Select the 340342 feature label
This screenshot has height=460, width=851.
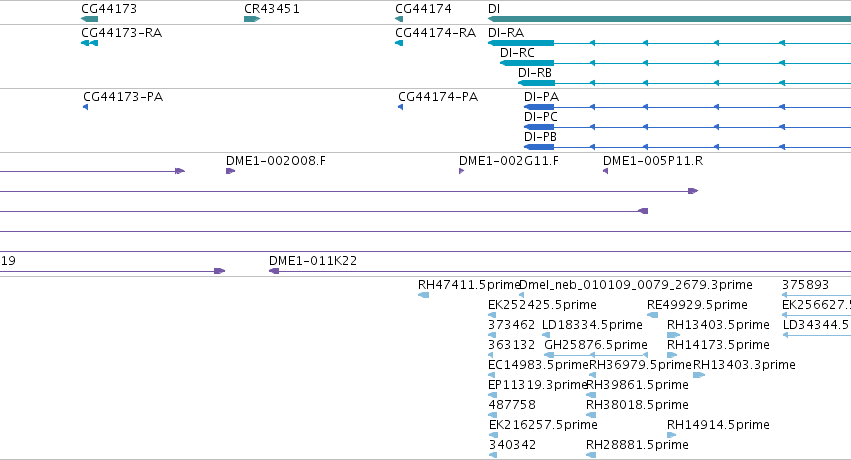tap(512, 445)
